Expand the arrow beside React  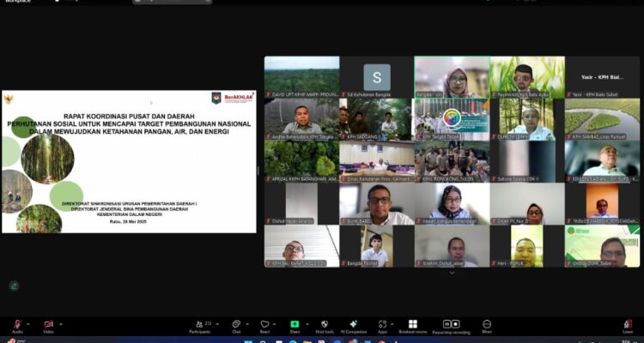(275, 324)
